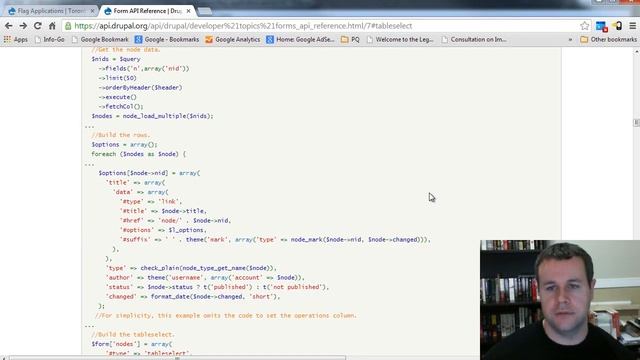Expand the bookmarks overflow chevron
Image resolution: width=640 pixels, height=360 pixels.
570,40
